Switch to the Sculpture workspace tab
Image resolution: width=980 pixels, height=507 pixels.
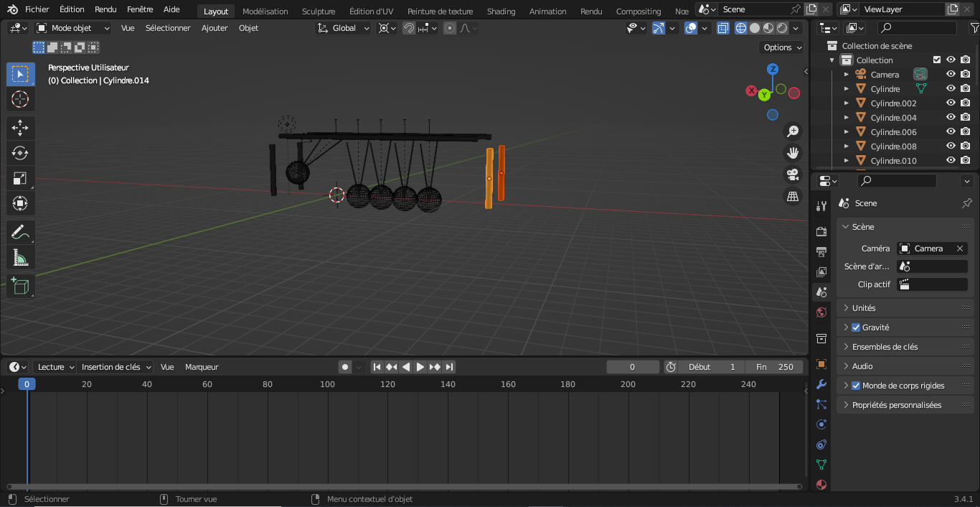point(318,11)
